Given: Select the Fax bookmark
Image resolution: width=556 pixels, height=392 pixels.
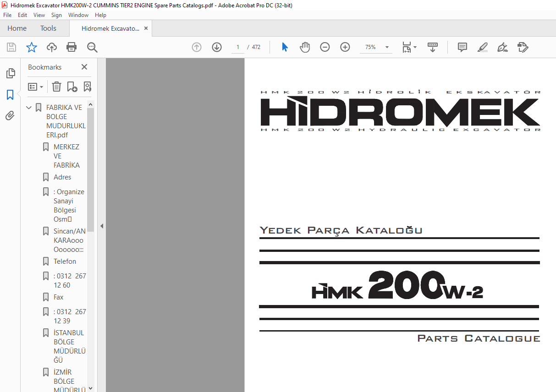Looking at the screenshot, I should (x=58, y=297).
